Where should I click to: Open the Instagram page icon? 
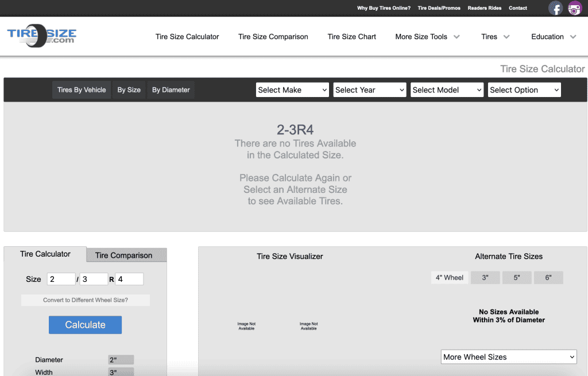coord(574,8)
